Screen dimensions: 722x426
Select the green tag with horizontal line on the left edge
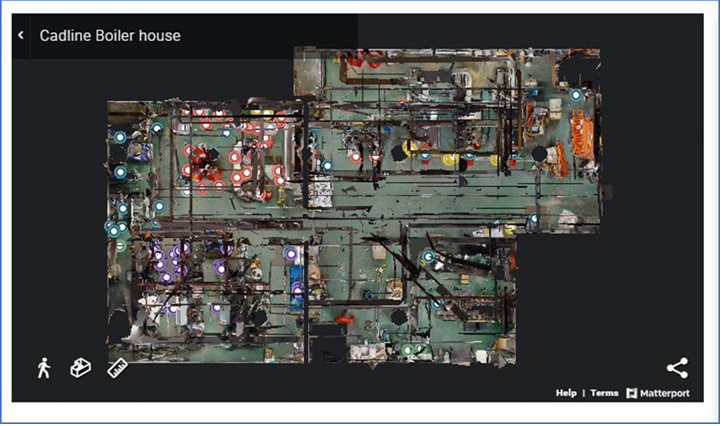(120, 246)
